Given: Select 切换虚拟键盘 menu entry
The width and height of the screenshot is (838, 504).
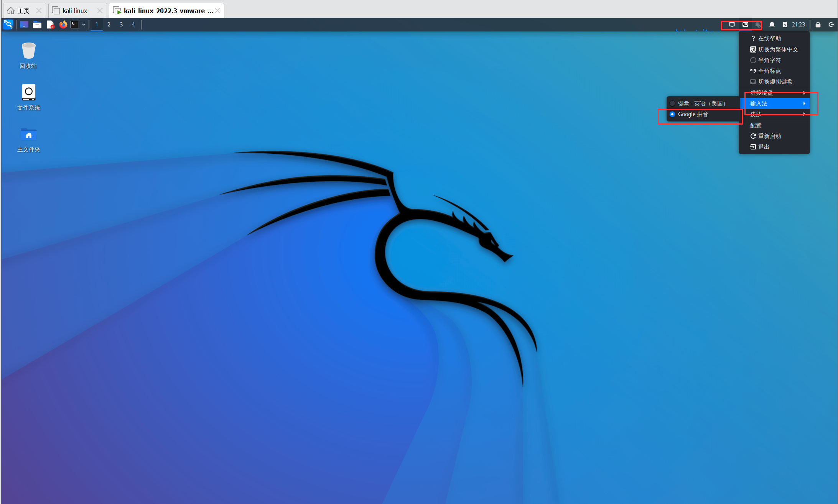Looking at the screenshot, I should click(x=774, y=82).
